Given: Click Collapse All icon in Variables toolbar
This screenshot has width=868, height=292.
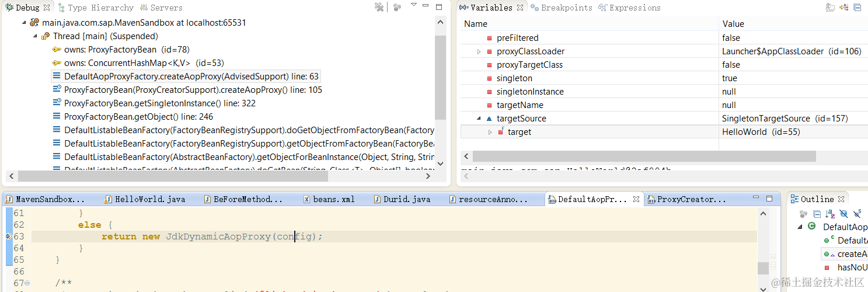Looking at the screenshot, I should 857,8.
